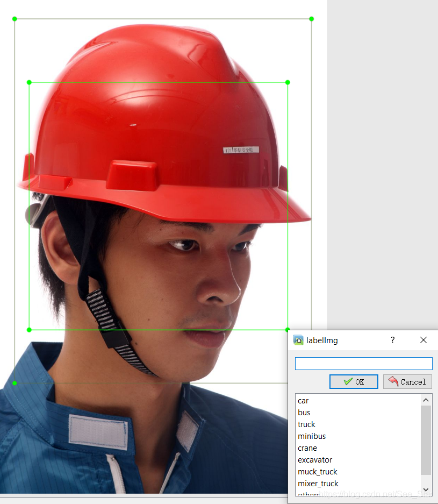Click bottom-right vertex of inner bounding box
Viewport: 438px width, 504px height.
[288, 330]
